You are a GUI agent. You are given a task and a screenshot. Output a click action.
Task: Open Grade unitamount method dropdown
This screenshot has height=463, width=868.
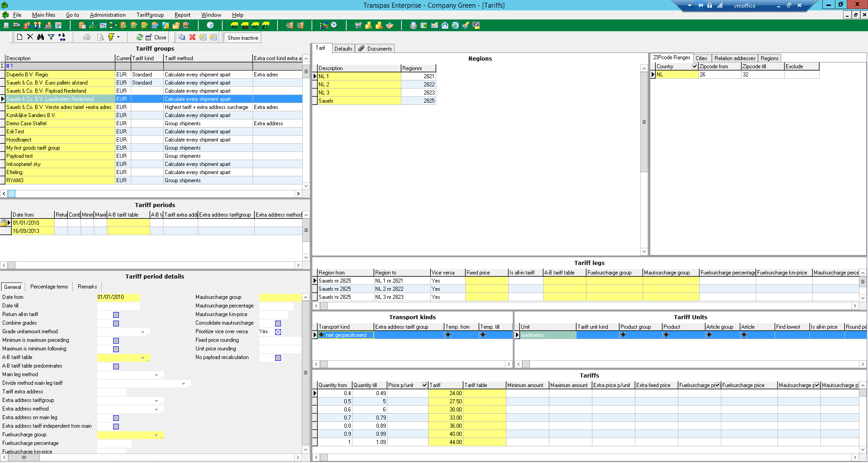click(143, 332)
